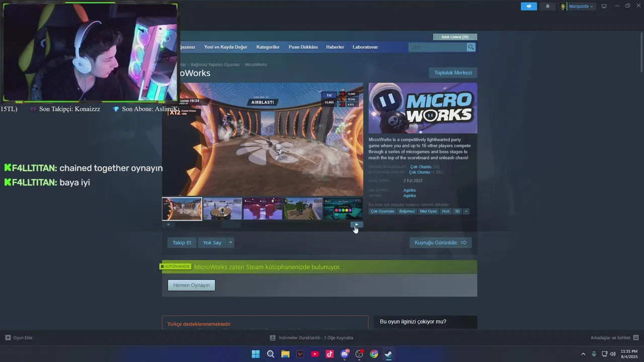Open the Windows Start menu
644x362 pixels.
[256, 354]
